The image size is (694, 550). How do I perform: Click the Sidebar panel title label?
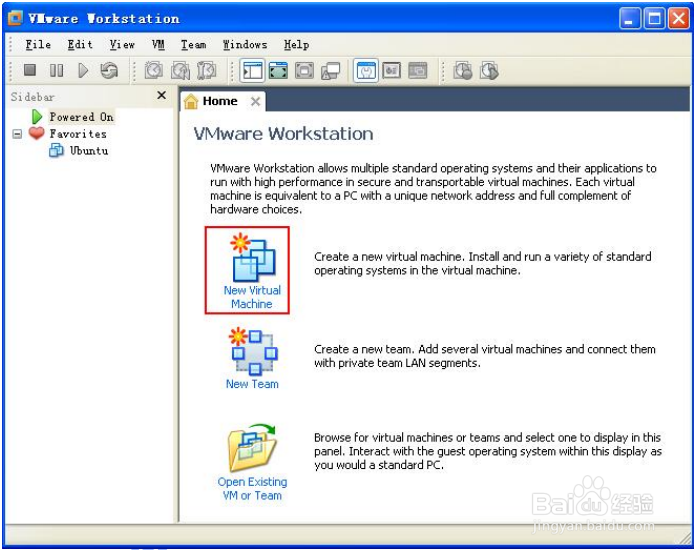(32, 96)
